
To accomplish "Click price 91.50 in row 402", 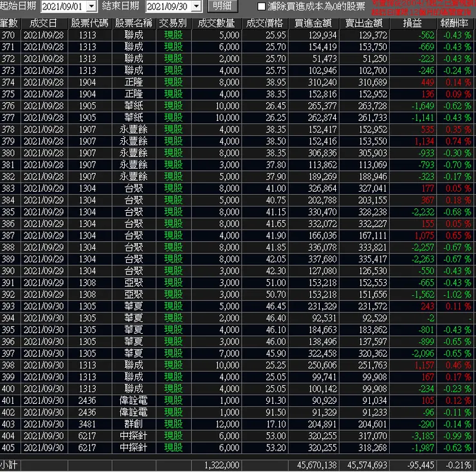I will tap(276, 412).
